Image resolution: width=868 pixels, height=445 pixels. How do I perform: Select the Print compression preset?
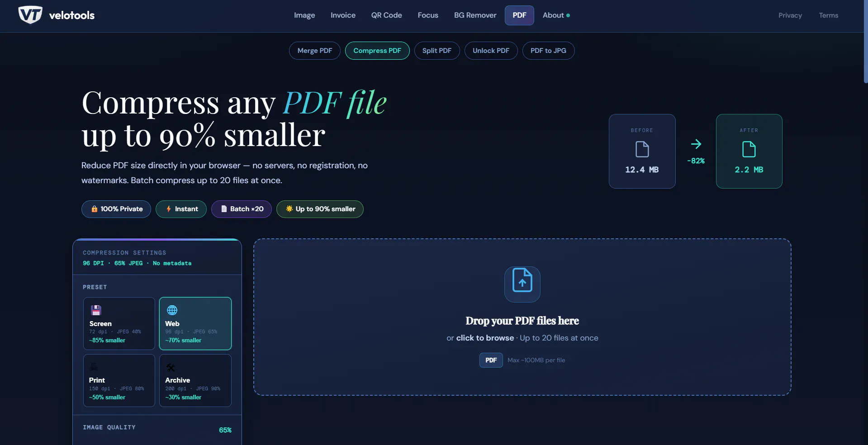pos(119,380)
